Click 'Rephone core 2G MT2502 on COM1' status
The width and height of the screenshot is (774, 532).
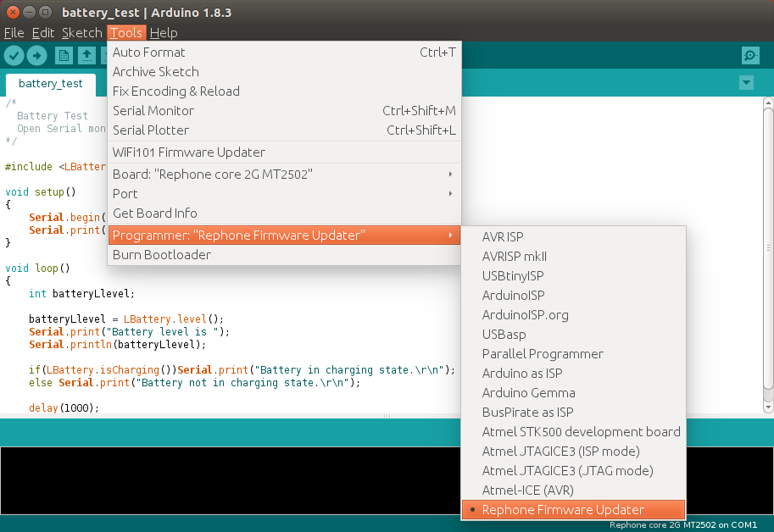click(683, 524)
